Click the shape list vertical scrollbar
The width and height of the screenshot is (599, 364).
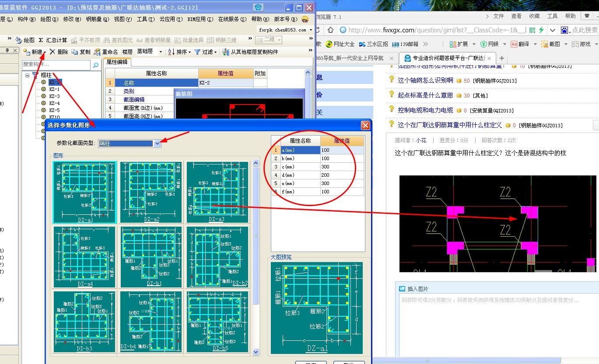pos(256,257)
